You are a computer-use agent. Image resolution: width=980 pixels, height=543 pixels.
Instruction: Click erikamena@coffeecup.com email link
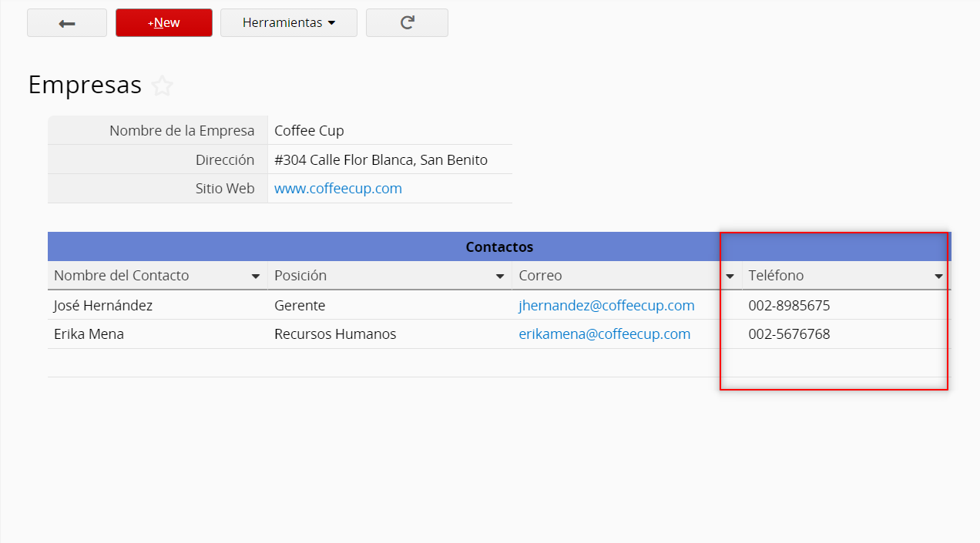(604, 334)
